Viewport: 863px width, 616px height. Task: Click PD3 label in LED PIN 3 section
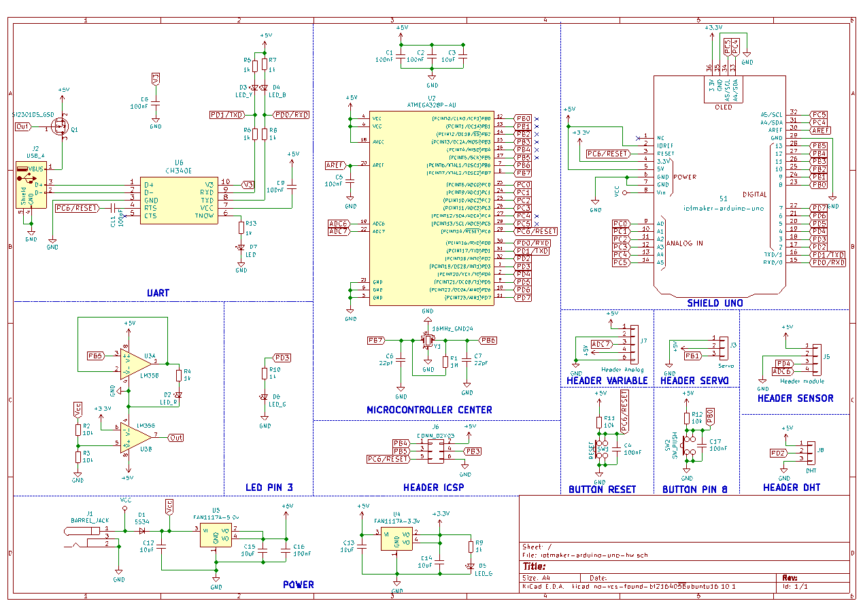(x=282, y=357)
